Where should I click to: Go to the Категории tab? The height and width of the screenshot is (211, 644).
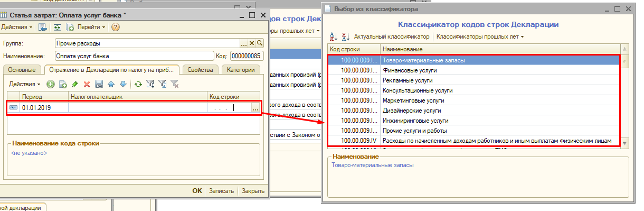pyautogui.click(x=240, y=70)
